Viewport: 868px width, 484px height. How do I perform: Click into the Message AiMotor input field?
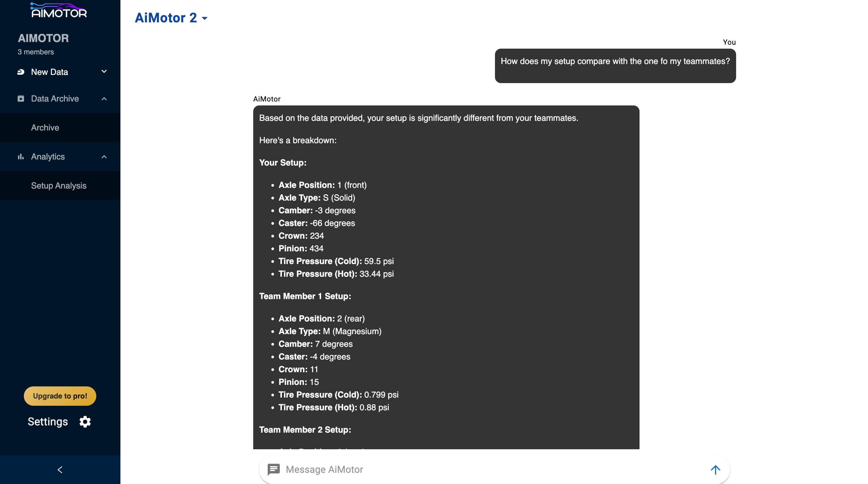[492, 469]
